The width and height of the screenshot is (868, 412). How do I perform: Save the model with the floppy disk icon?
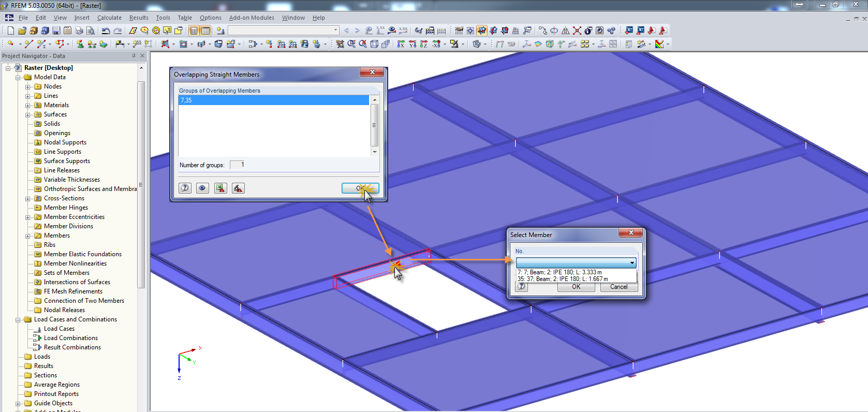56,31
